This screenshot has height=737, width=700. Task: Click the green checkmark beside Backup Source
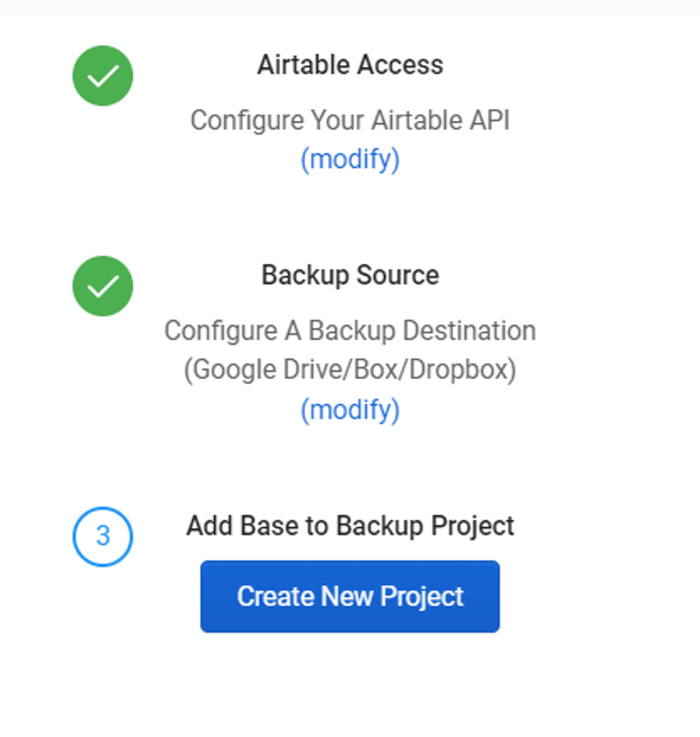pyautogui.click(x=102, y=287)
